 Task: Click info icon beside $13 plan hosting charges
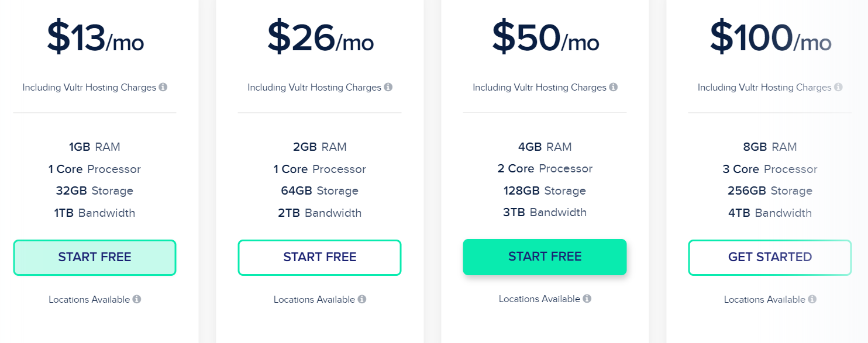coord(163,87)
